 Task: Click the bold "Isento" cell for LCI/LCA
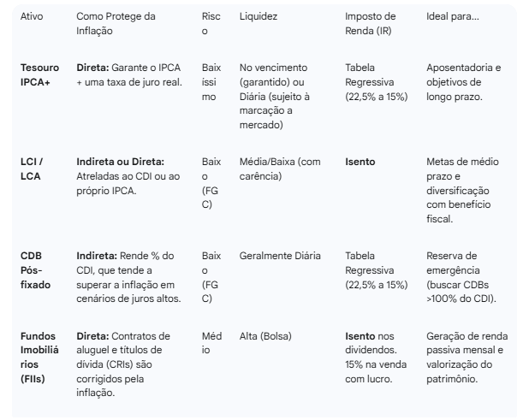[x=360, y=161]
